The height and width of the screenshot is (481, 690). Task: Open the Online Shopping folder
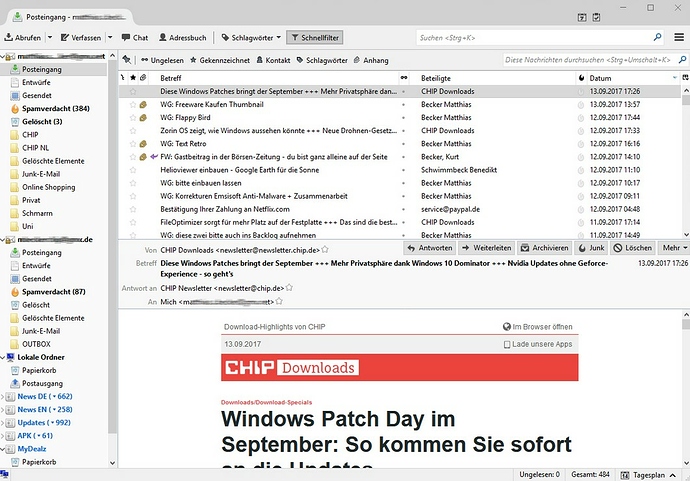pyautogui.click(x=48, y=187)
